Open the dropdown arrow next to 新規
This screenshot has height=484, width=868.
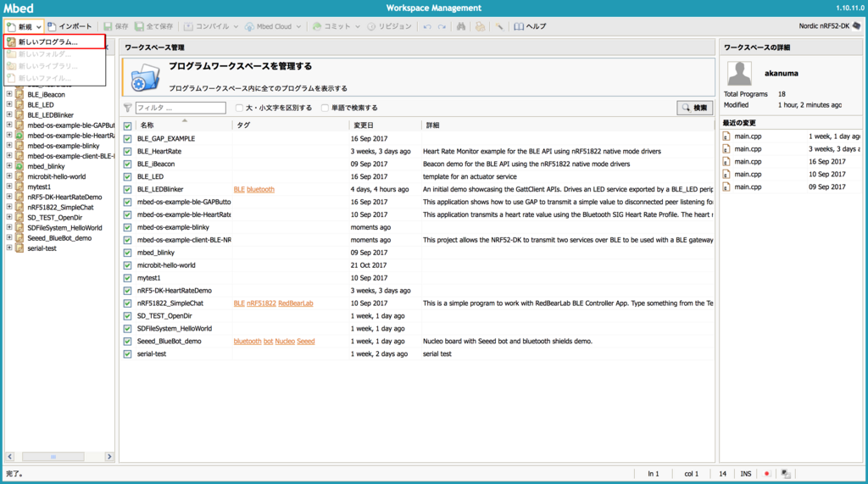[39, 26]
